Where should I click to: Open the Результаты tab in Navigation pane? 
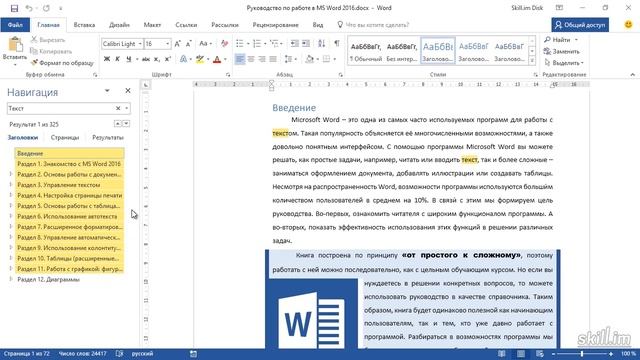108,138
